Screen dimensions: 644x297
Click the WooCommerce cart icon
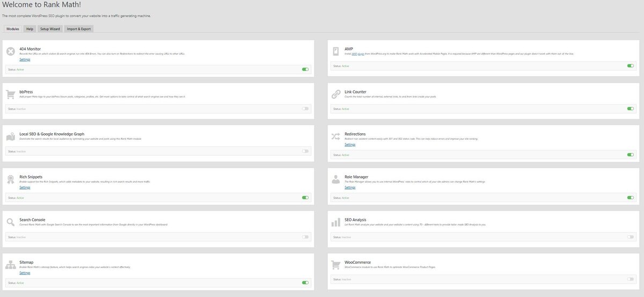[335, 265]
